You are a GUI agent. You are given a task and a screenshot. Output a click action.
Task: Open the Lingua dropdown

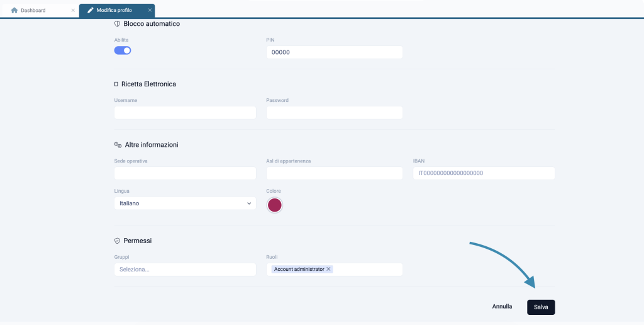(x=185, y=203)
